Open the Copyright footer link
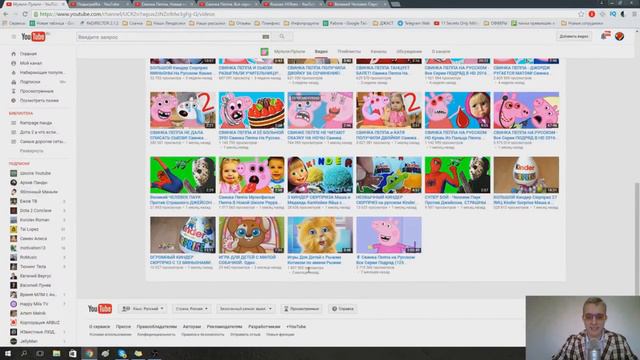 coord(157,327)
